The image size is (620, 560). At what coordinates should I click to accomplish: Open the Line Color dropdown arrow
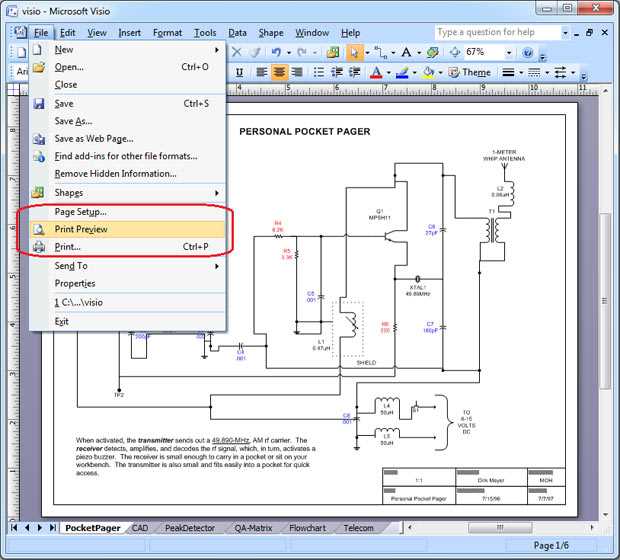[414, 72]
